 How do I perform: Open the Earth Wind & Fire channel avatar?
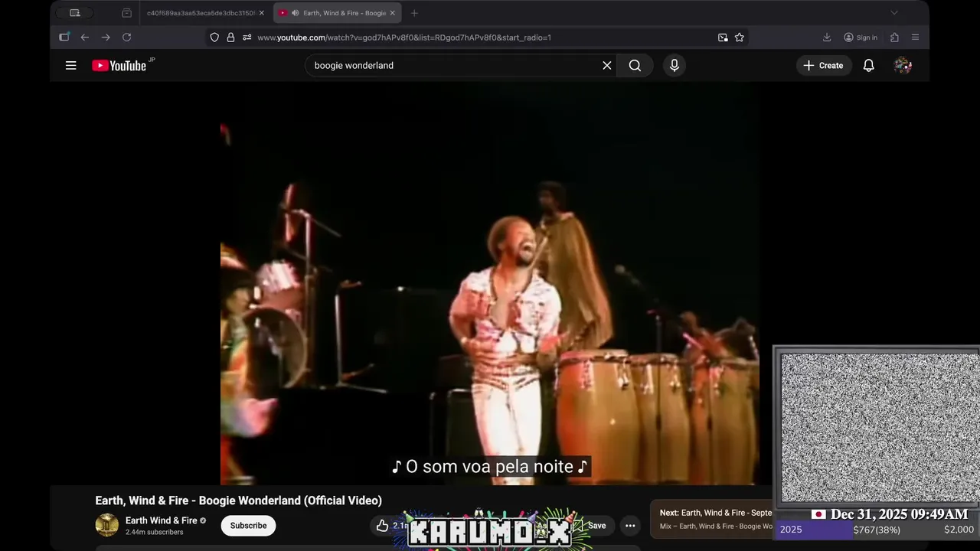pyautogui.click(x=107, y=525)
